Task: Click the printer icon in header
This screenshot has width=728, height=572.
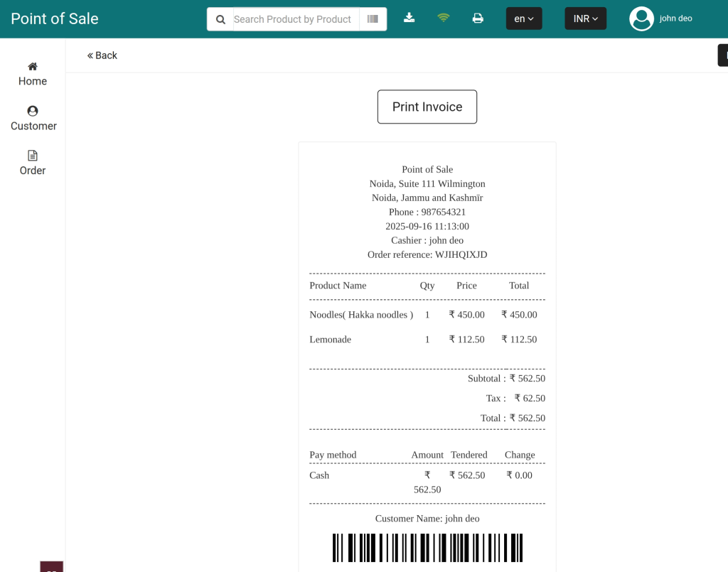Action: click(x=478, y=18)
